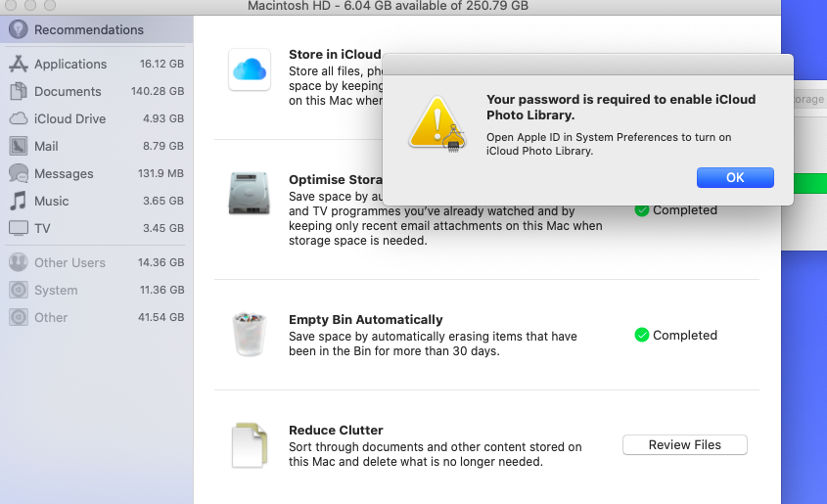Click OK in the password dialog

click(735, 178)
